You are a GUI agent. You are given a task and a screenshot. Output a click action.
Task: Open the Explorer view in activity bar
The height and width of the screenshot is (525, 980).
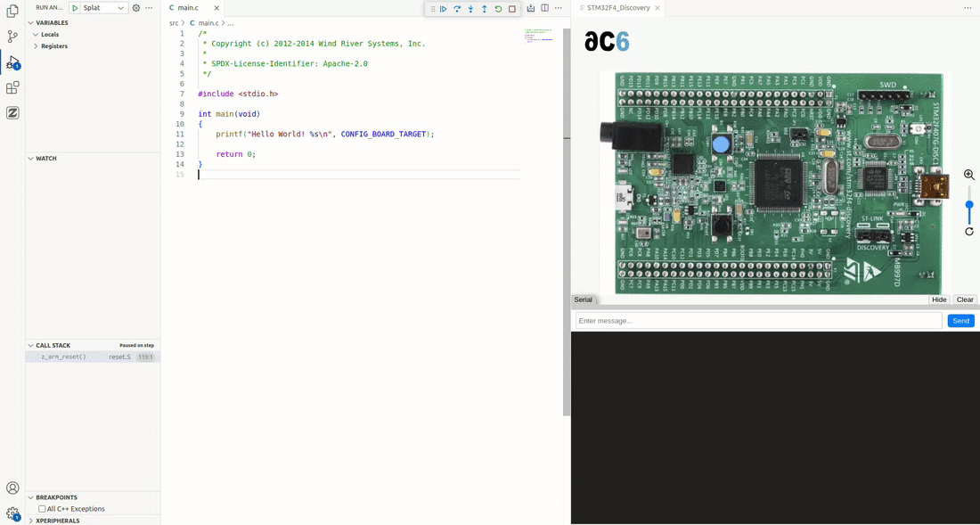point(12,11)
